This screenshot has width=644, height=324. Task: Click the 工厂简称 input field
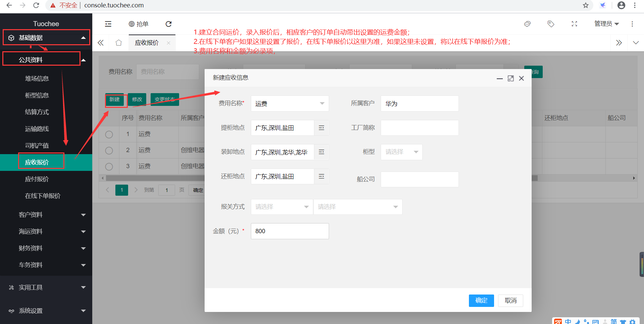[420, 128]
